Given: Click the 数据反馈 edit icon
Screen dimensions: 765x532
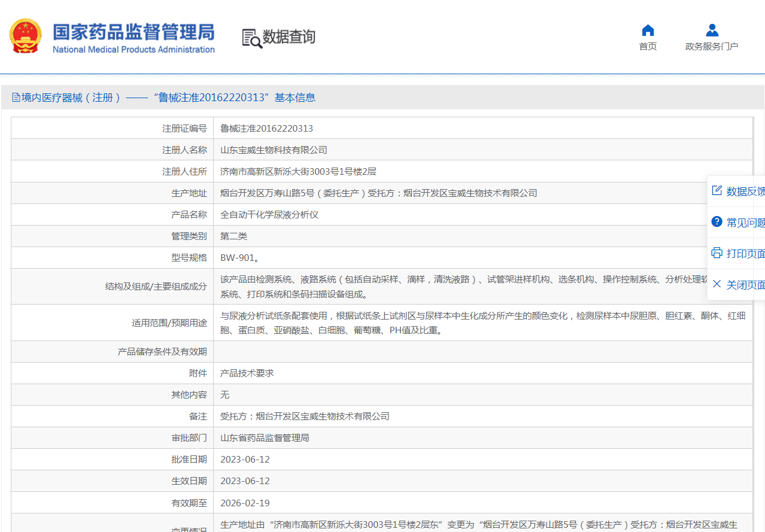Looking at the screenshot, I should [x=717, y=191].
